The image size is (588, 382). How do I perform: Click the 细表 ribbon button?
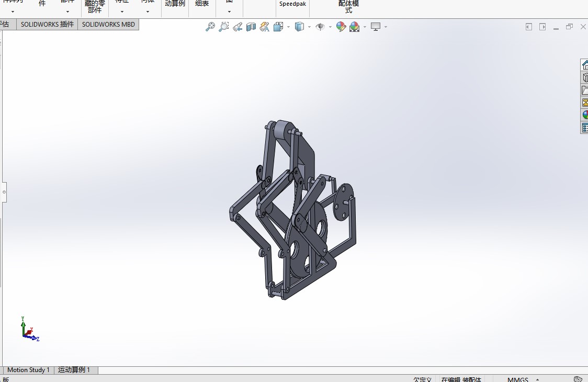coord(202,4)
